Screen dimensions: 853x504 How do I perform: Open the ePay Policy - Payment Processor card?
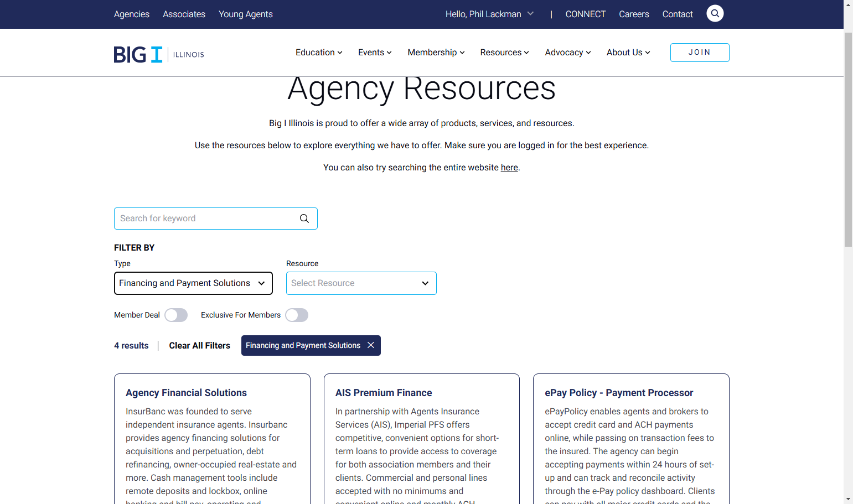tap(619, 393)
